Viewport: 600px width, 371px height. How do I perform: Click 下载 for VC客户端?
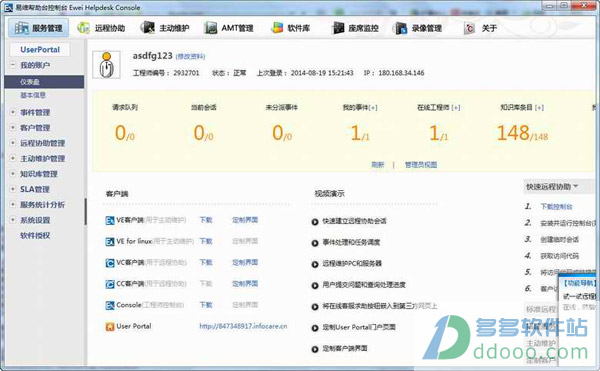click(206, 262)
